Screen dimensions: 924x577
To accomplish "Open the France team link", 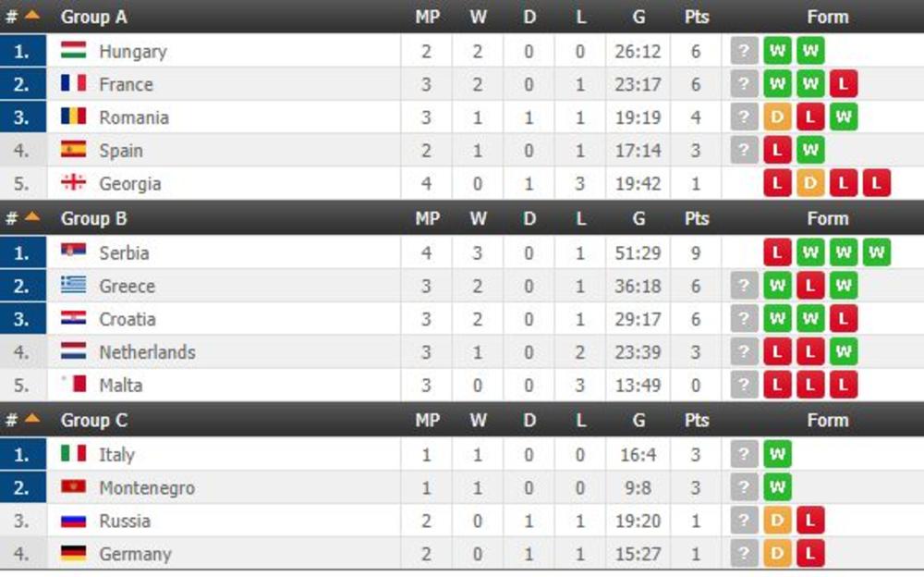I will click(126, 84).
